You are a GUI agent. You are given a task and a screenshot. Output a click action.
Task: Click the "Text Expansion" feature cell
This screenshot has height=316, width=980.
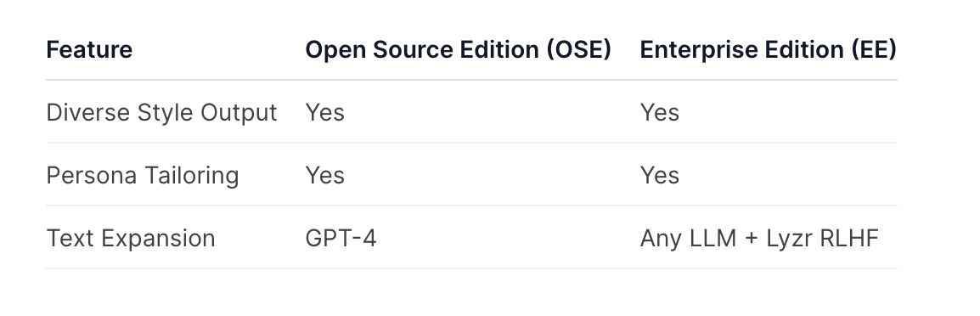131,239
